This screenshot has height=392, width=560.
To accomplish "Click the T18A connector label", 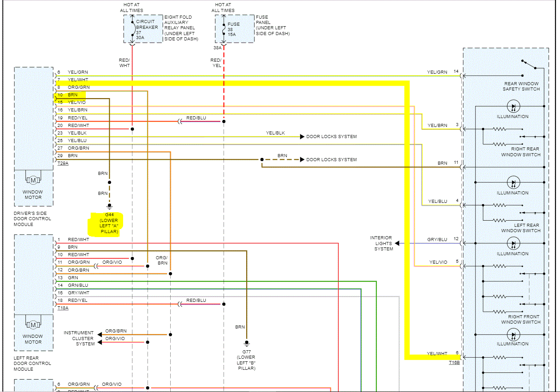I will [x=63, y=308].
